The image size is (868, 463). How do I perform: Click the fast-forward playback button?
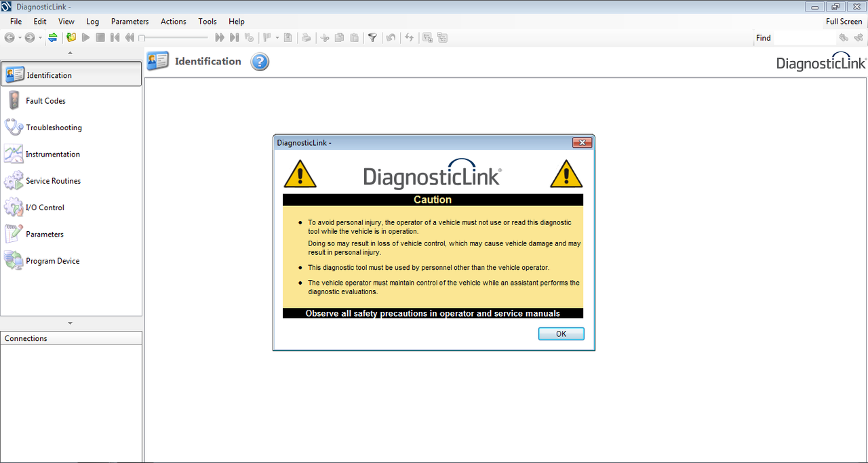tap(220, 38)
